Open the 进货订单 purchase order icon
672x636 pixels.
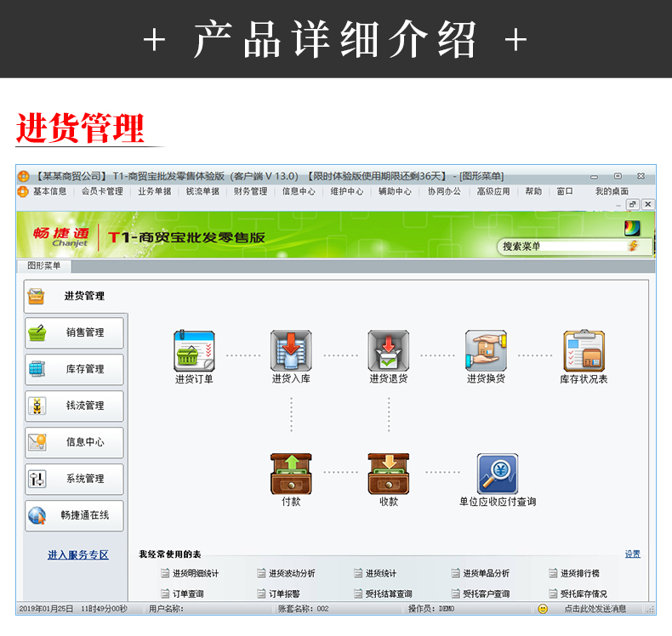[x=194, y=350]
